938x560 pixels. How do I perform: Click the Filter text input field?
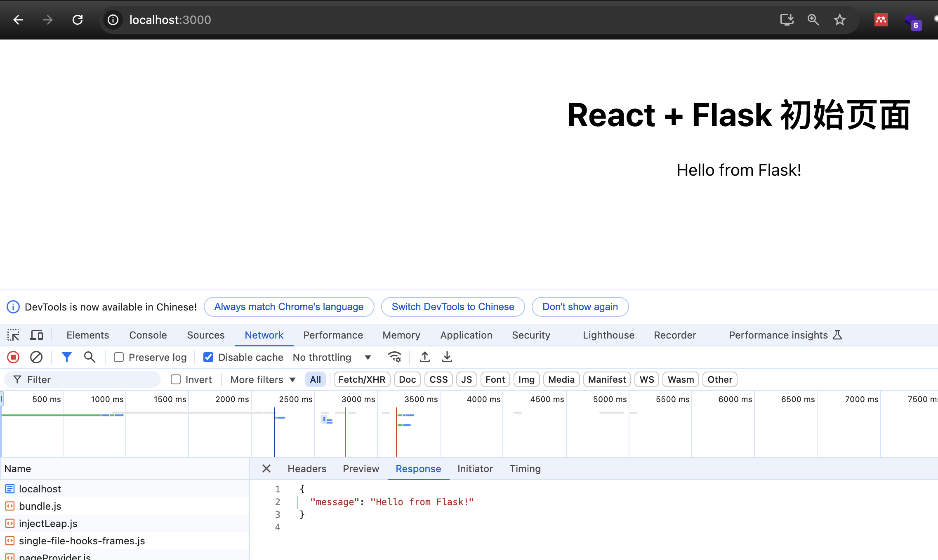(89, 379)
